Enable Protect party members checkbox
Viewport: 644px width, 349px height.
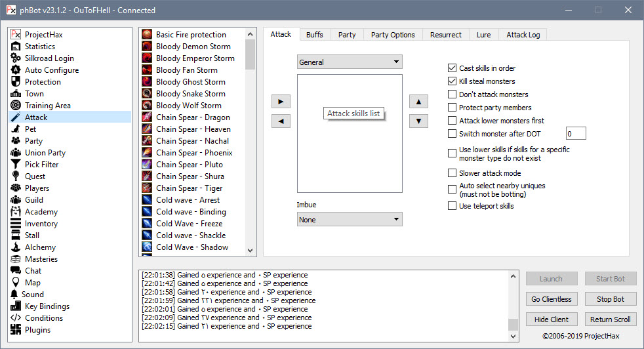(452, 108)
